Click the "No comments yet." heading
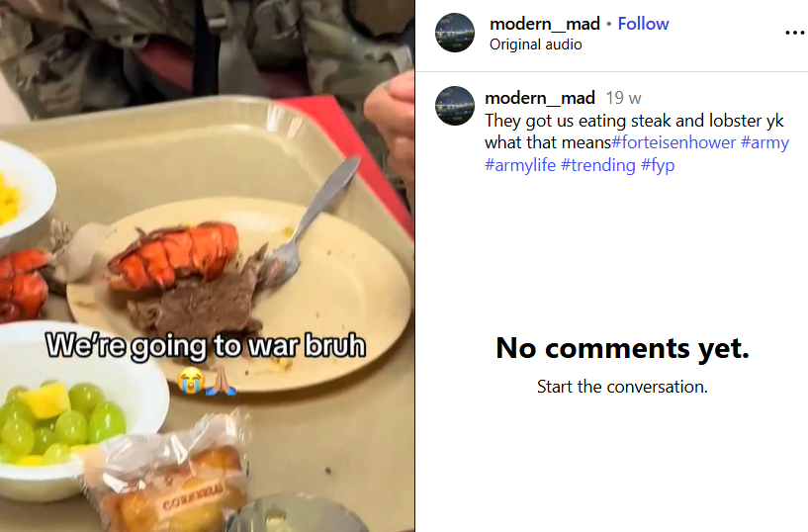Viewport: 808px width, 532px height. coord(622,348)
